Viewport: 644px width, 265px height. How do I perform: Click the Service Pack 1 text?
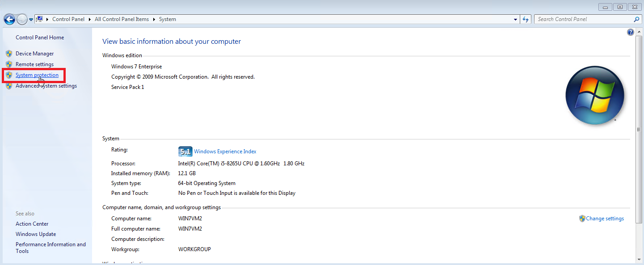pos(128,87)
